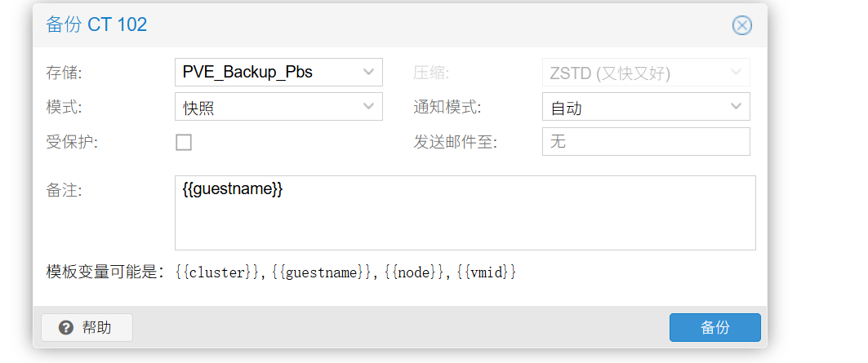Focus the 发送邮件至 input field
868x363 pixels.
coord(645,141)
